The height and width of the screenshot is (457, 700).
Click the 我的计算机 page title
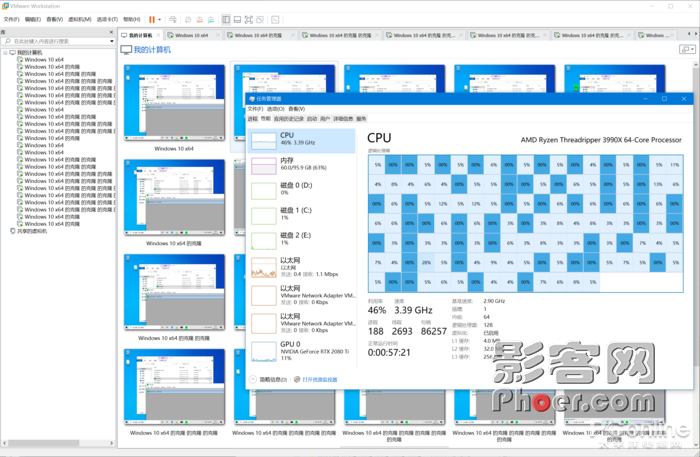(152, 50)
